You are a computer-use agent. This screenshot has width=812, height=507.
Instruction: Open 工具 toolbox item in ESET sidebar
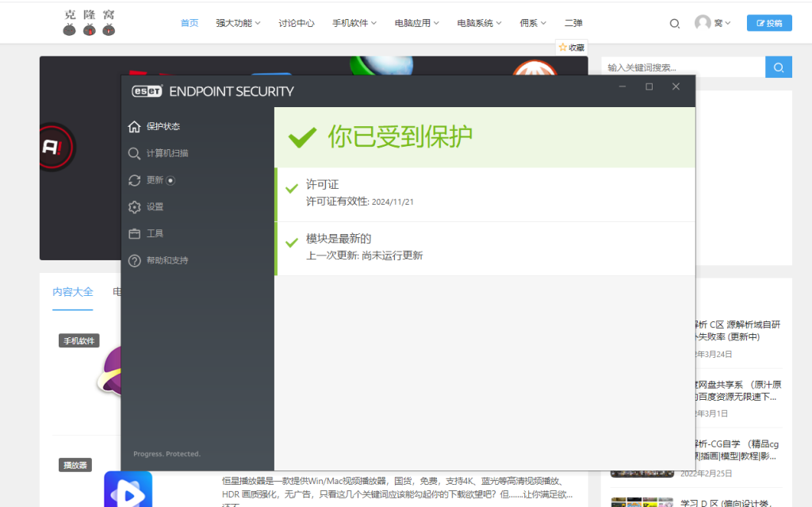coord(146,234)
